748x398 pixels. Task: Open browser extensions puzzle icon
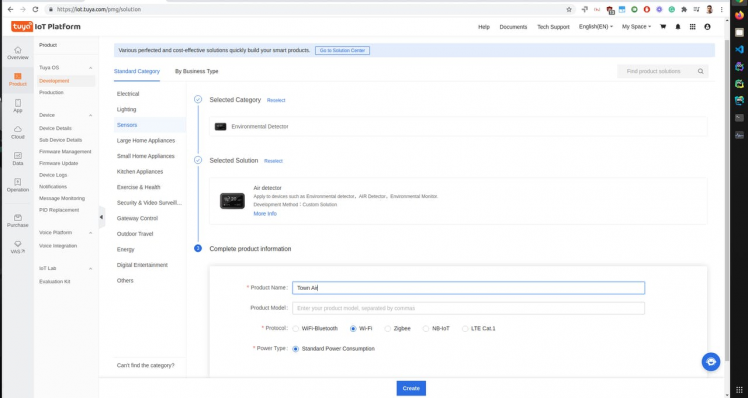[684, 9]
